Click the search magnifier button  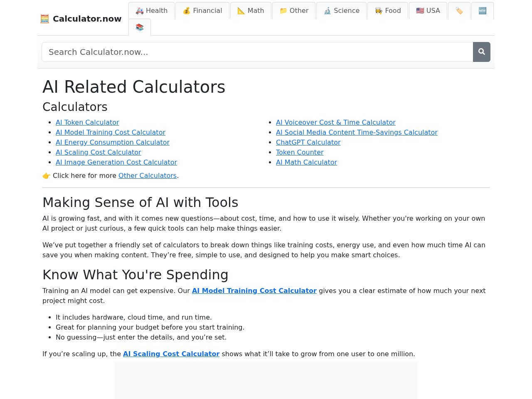tap(481, 52)
